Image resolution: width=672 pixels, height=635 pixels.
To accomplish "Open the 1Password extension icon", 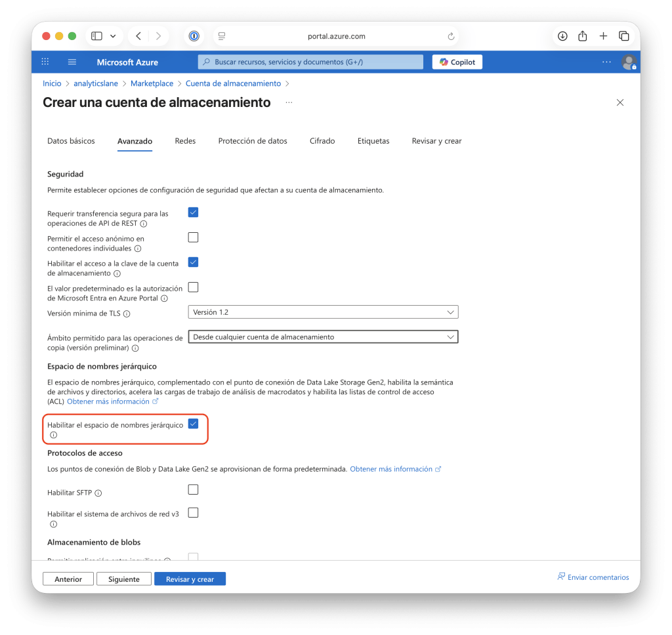I will 194,36.
